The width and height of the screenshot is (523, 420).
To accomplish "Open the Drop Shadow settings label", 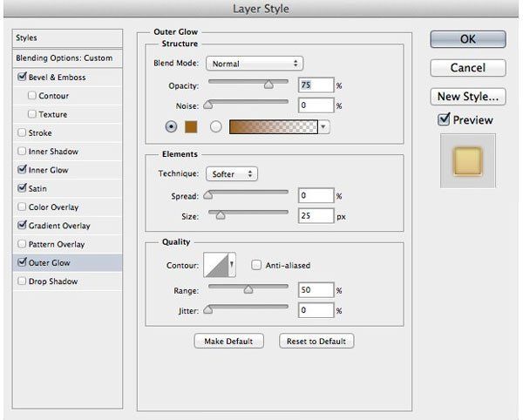I will 53,281.
